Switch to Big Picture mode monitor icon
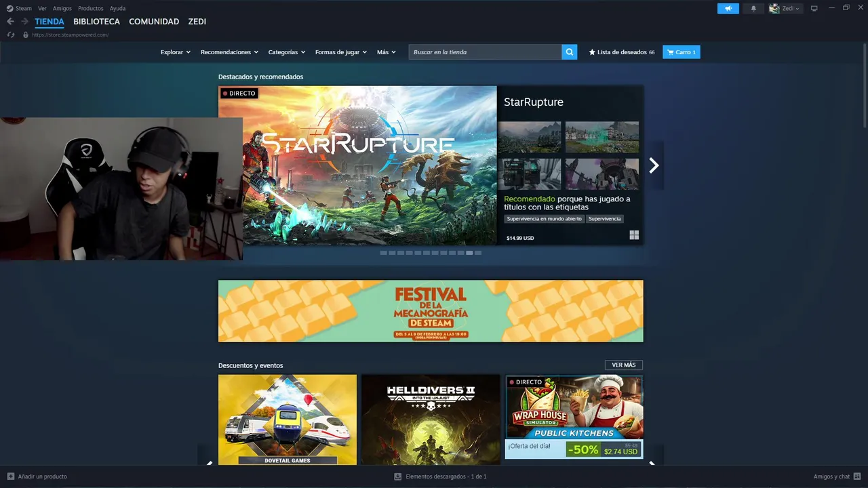 tap(814, 8)
